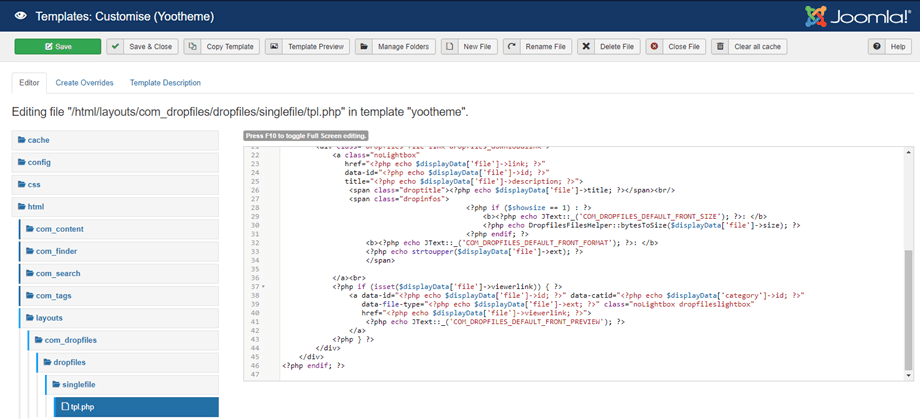Click the Manage Folders folder icon

(364, 47)
